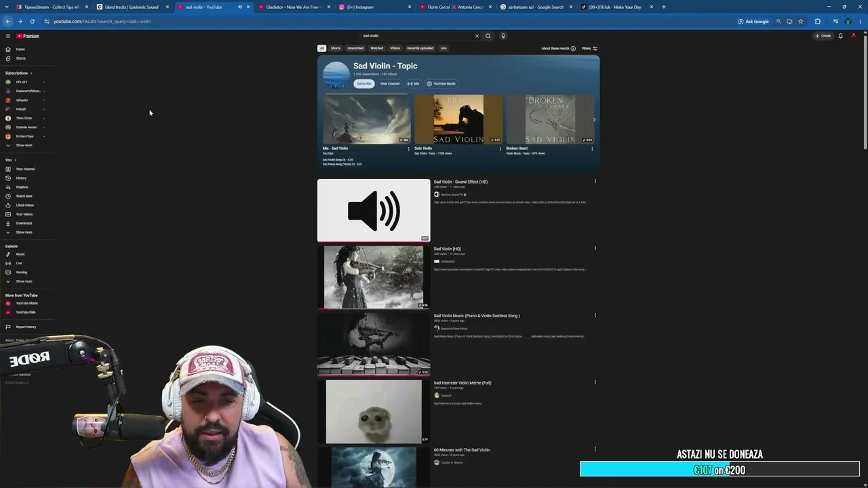Open Report history in sidebar

click(x=26, y=327)
